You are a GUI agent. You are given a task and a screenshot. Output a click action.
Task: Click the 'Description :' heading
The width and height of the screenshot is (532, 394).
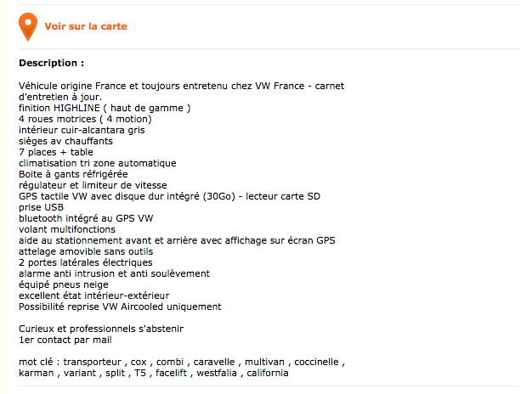[52, 63]
